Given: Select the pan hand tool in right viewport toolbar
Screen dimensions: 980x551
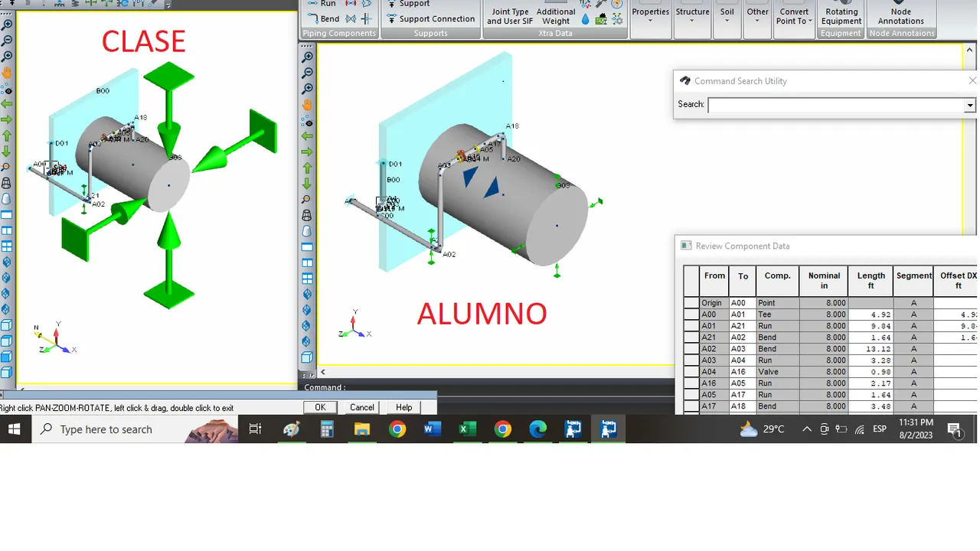Looking at the screenshot, I should click(307, 105).
